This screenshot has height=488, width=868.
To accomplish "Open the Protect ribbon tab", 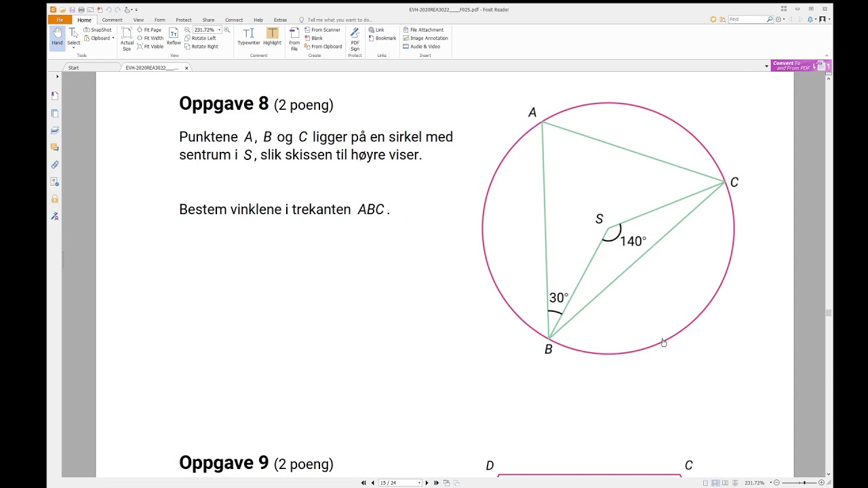I will coord(184,20).
